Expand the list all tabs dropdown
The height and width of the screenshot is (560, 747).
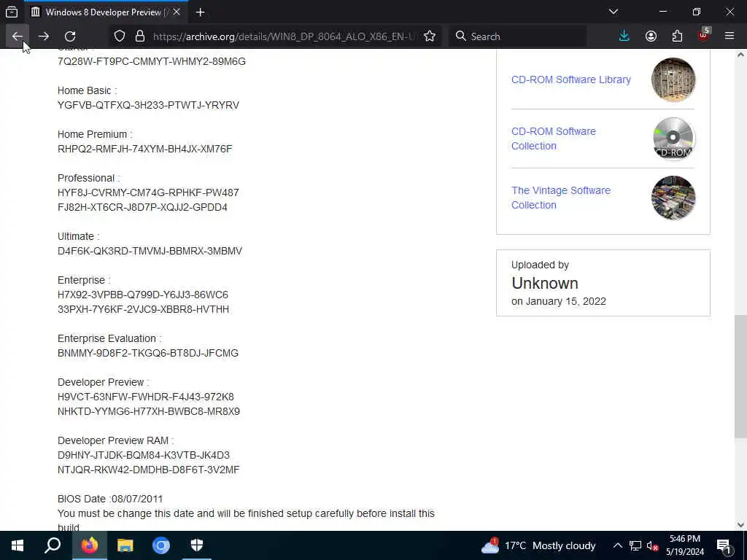click(614, 12)
